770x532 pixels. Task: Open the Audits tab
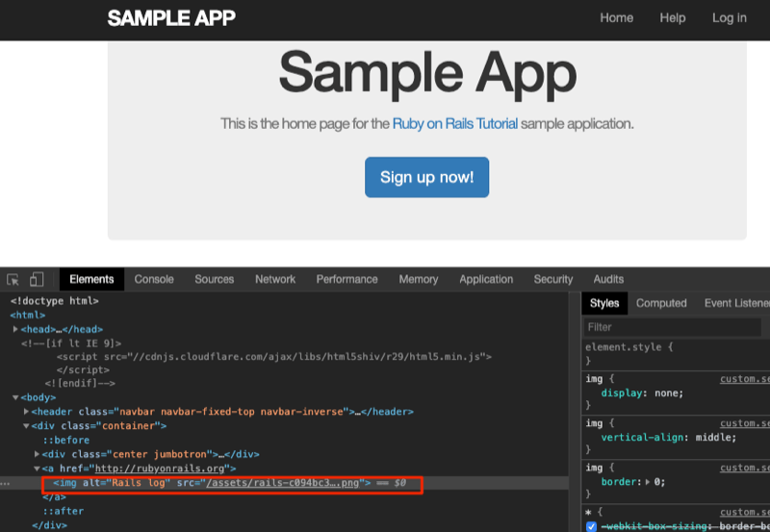tap(608, 279)
